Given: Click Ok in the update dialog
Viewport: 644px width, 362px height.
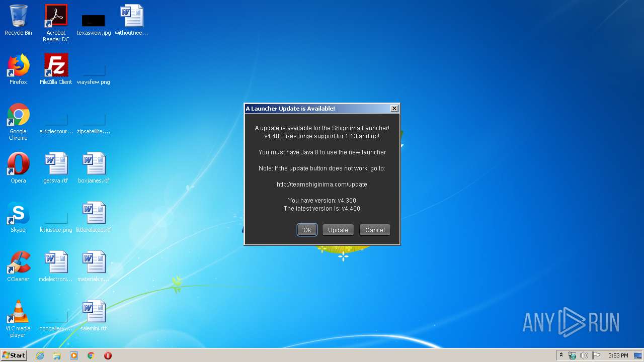Looking at the screenshot, I should pos(307,230).
